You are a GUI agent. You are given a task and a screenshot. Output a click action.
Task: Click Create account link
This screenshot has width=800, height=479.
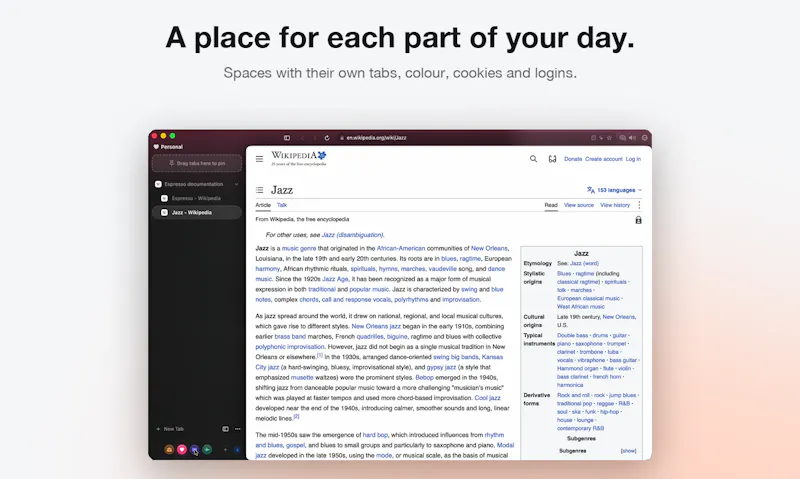[604, 159]
